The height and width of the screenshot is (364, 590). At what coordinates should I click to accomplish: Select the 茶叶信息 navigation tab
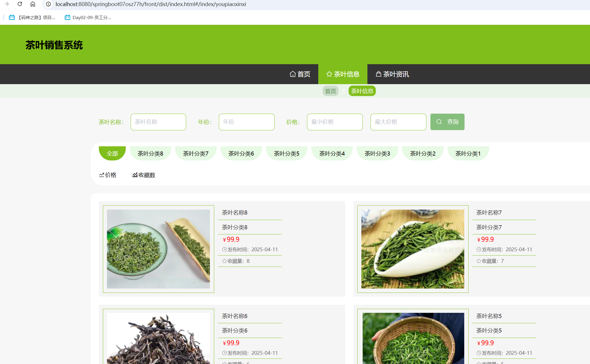(343, 74)
